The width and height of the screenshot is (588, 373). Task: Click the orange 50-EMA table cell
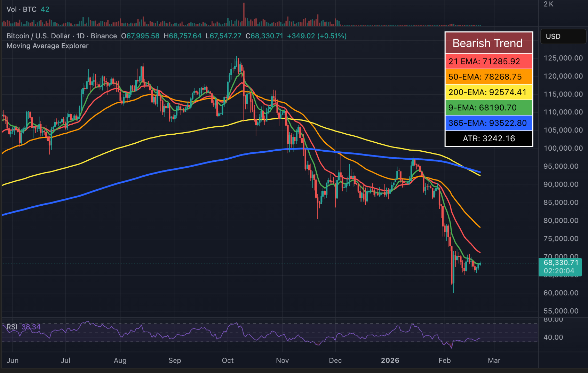tap(488, 77)
